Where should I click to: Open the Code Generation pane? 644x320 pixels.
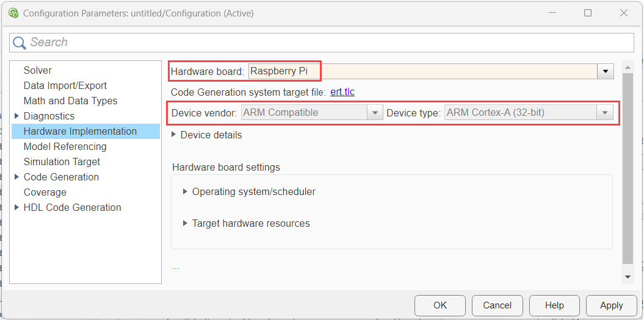[x=61, y=177]
